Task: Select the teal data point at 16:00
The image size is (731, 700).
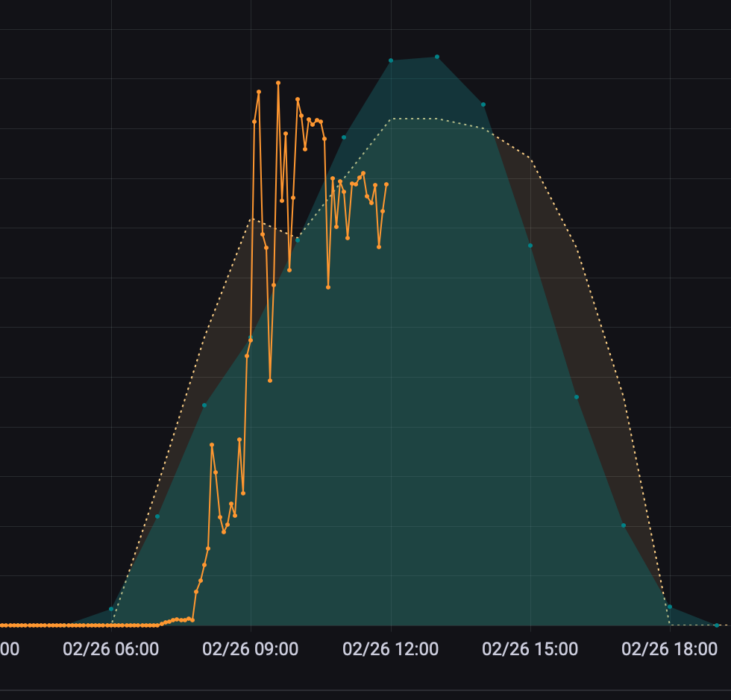Action: [577, 397]
